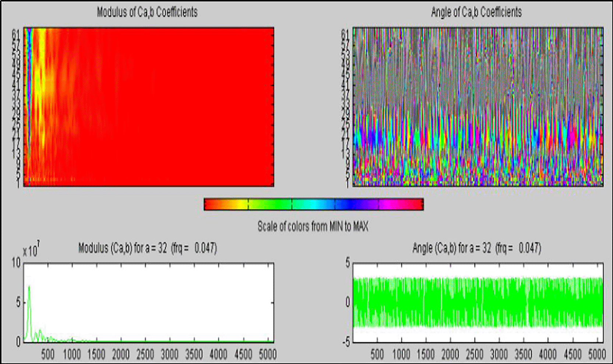The height and width of the screenshot is (364, 613).
Task: Click the Angle of Ca,b Coefficients title
Action: point(476,12)
